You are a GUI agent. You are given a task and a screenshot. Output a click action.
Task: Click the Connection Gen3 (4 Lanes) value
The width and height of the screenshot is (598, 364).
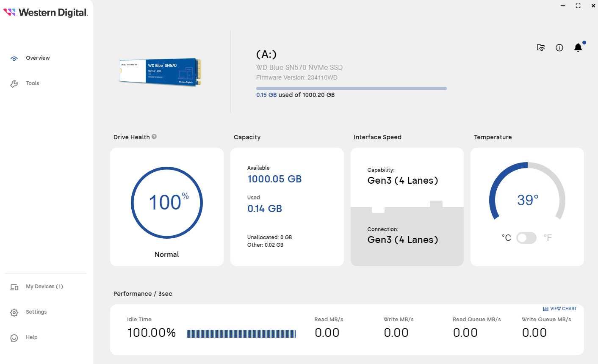click(403, 240)
